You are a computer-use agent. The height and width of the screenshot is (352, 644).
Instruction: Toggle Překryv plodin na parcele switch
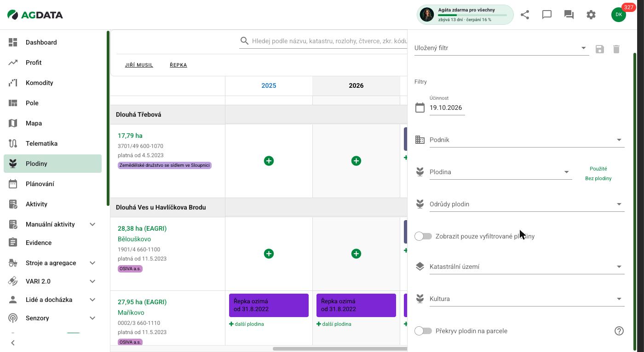(x=423, y=331)
